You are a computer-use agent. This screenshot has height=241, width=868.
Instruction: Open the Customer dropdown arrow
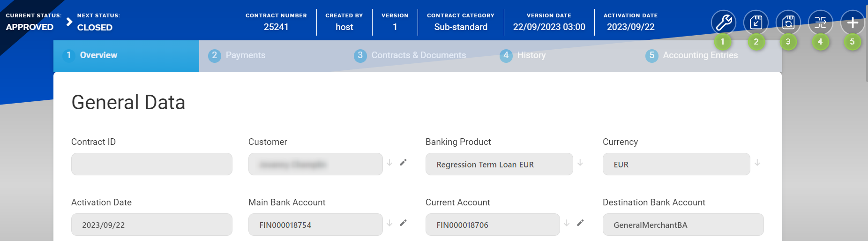389,163
